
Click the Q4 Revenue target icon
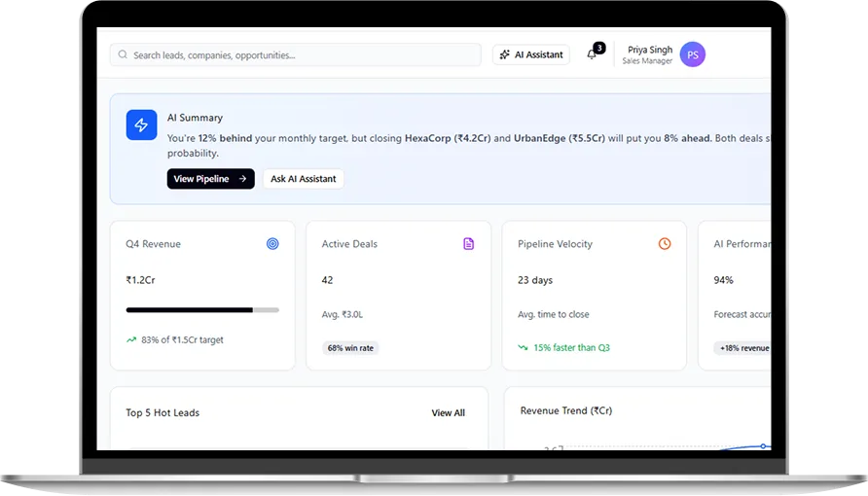point(272,244)
